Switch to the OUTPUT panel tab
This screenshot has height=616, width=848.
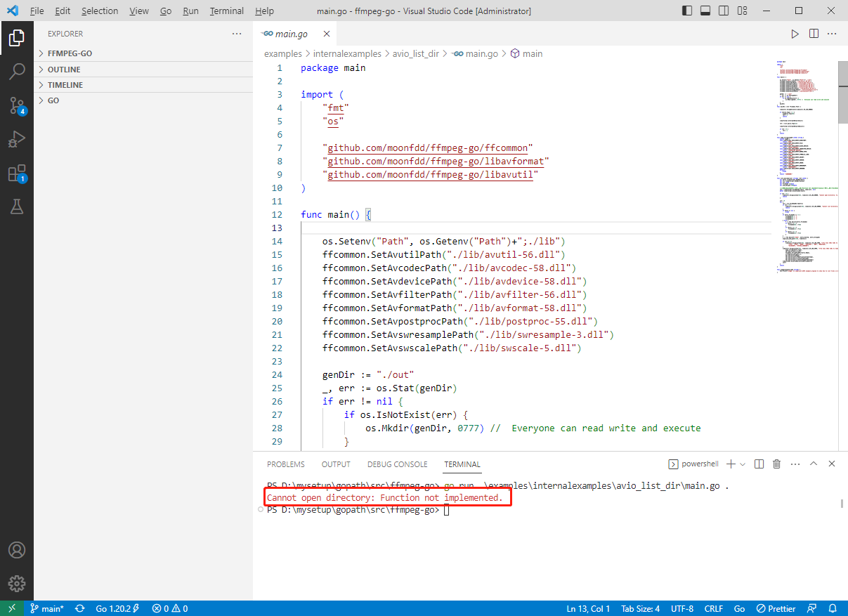[x=336, y=464]
